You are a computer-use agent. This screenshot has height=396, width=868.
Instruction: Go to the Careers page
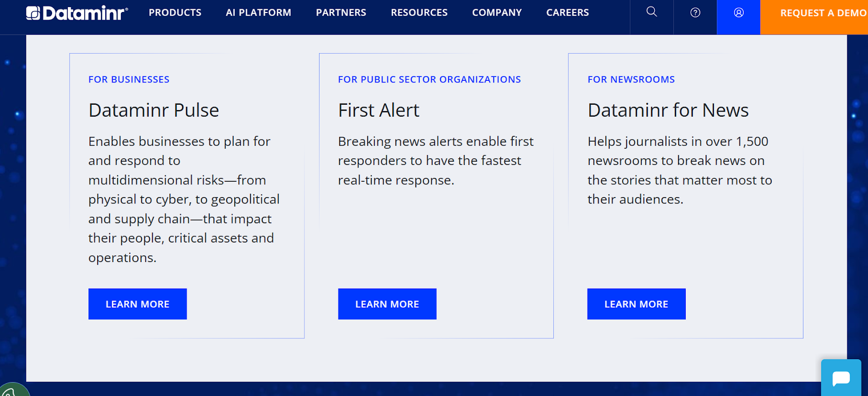567,12
